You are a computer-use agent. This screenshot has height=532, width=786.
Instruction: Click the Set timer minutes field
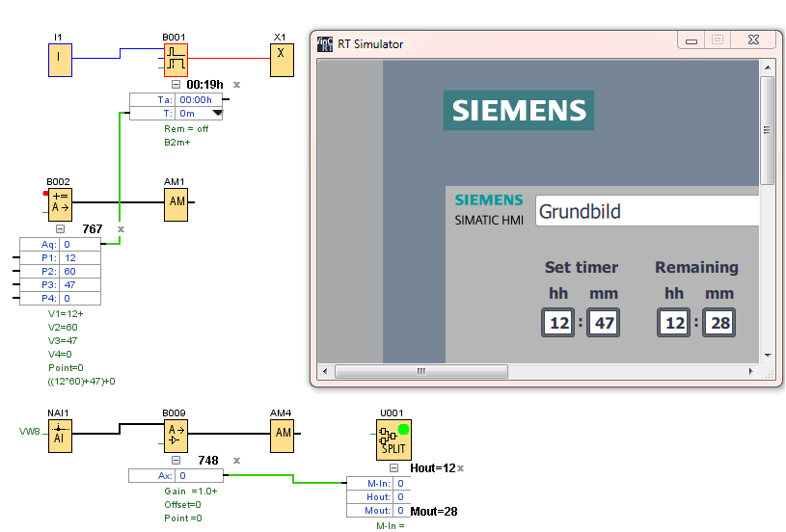604,323
